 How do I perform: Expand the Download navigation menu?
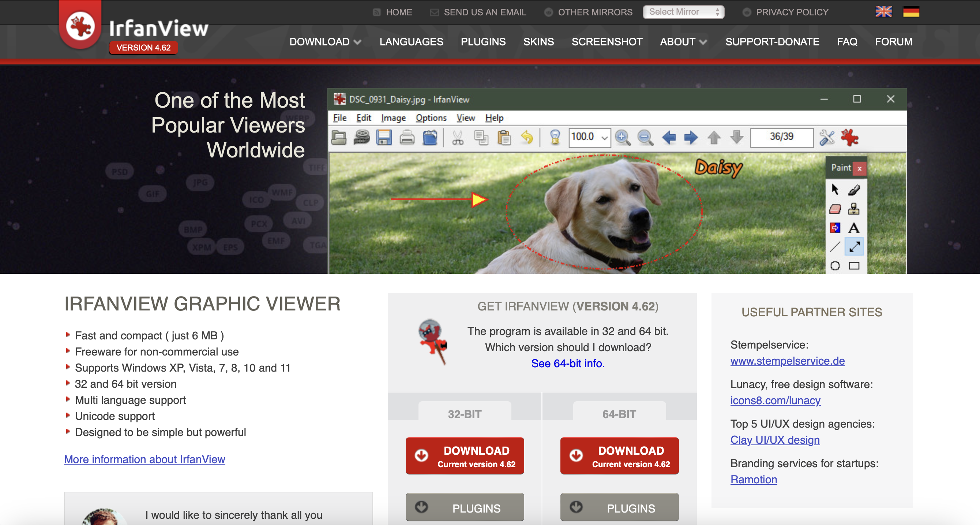coord(324,42)
